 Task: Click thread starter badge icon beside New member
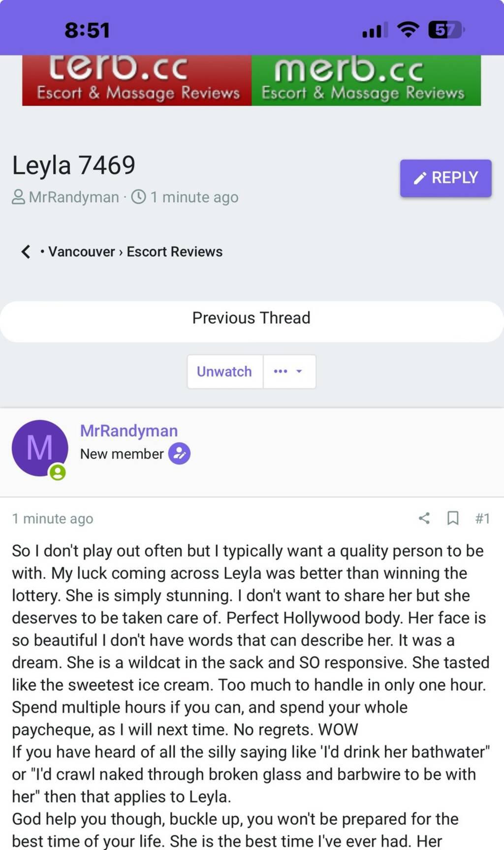179,454
